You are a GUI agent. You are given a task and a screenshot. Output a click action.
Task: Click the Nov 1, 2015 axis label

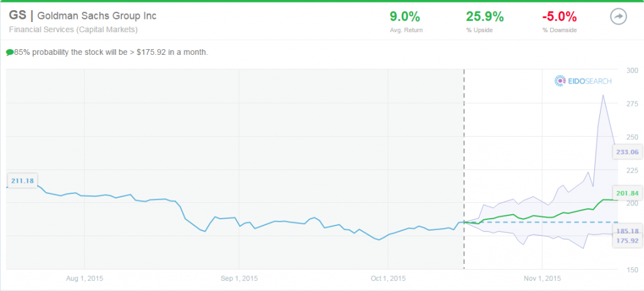click(542, 278)
